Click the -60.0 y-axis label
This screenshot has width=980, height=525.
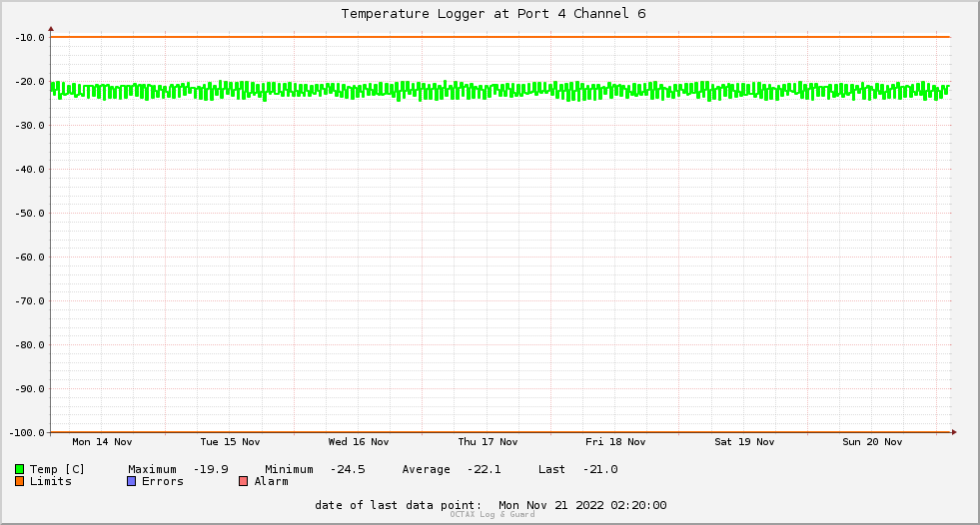pos(30,258)
